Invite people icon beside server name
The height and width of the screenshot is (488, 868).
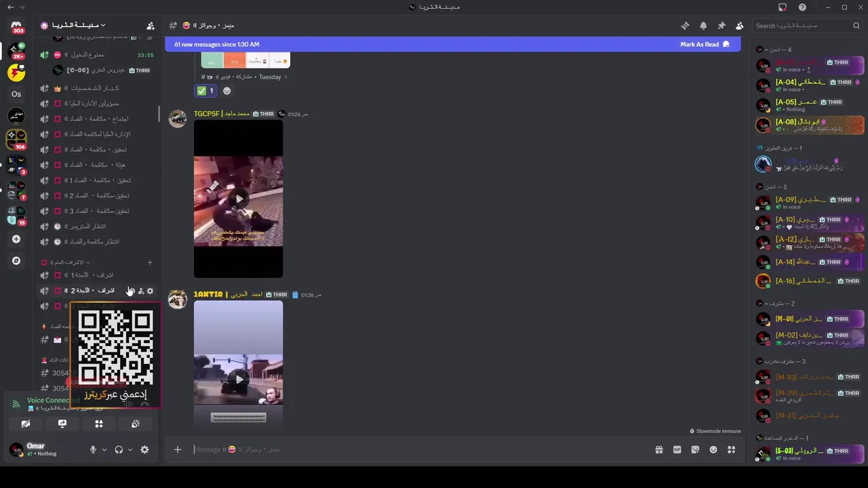(151, 26)
